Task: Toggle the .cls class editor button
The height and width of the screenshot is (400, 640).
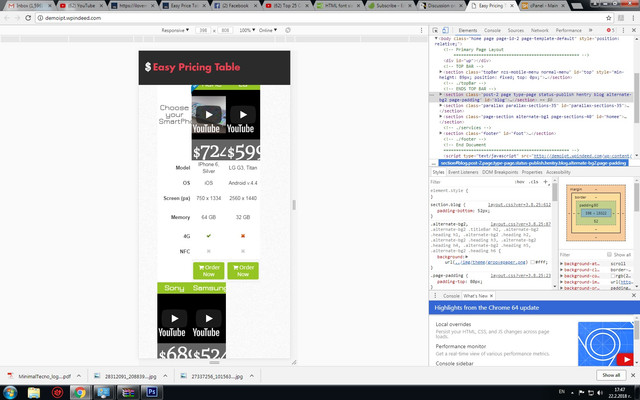Action: pos(534,182)
